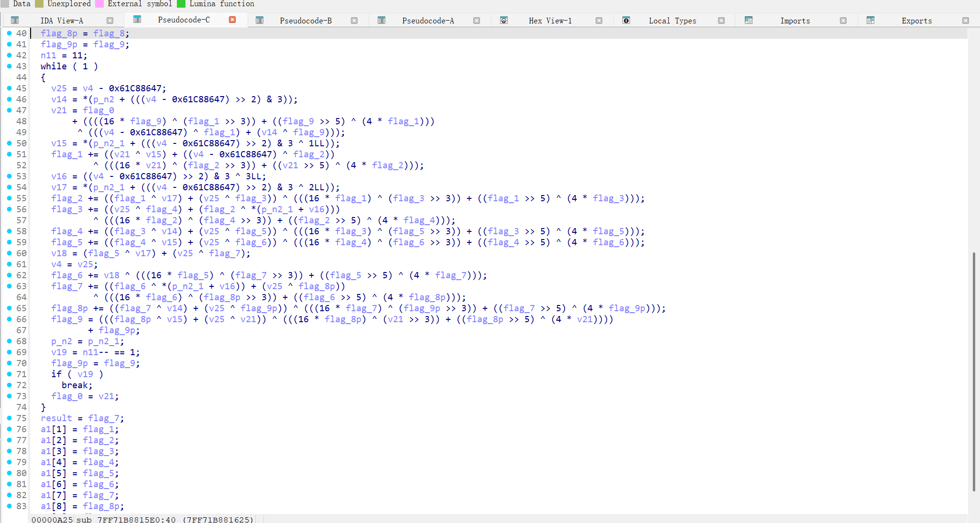Close the Hex View-1 tab
Image resolution: width=980 pixels, height=523 pixels.
(599, 21)
